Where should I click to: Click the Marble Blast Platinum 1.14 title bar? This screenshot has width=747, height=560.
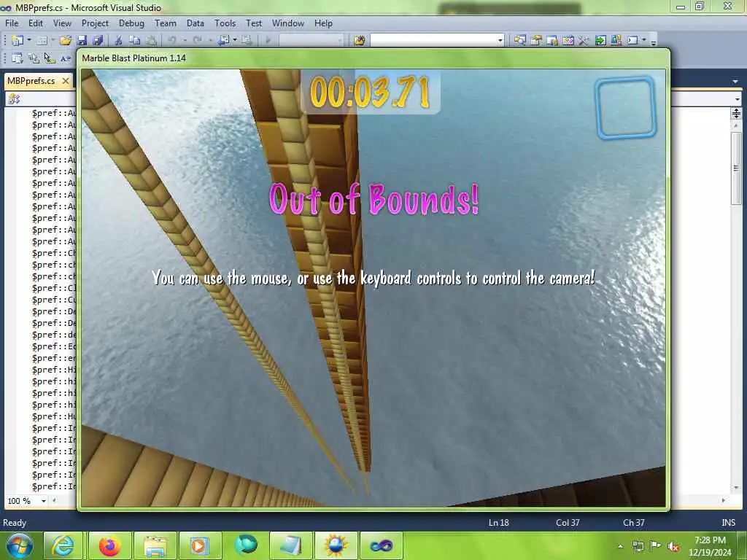373,58
